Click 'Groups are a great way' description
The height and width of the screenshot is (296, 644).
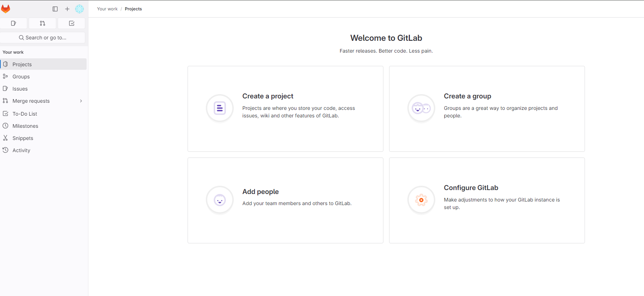click(x=501, y=112)
